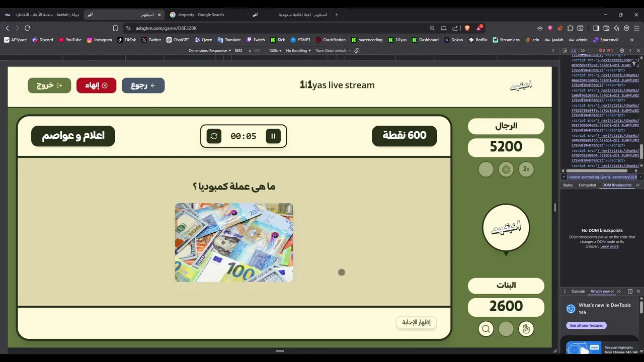
Task: Switch to the Styles pane tab
Action: pos(568,185)
